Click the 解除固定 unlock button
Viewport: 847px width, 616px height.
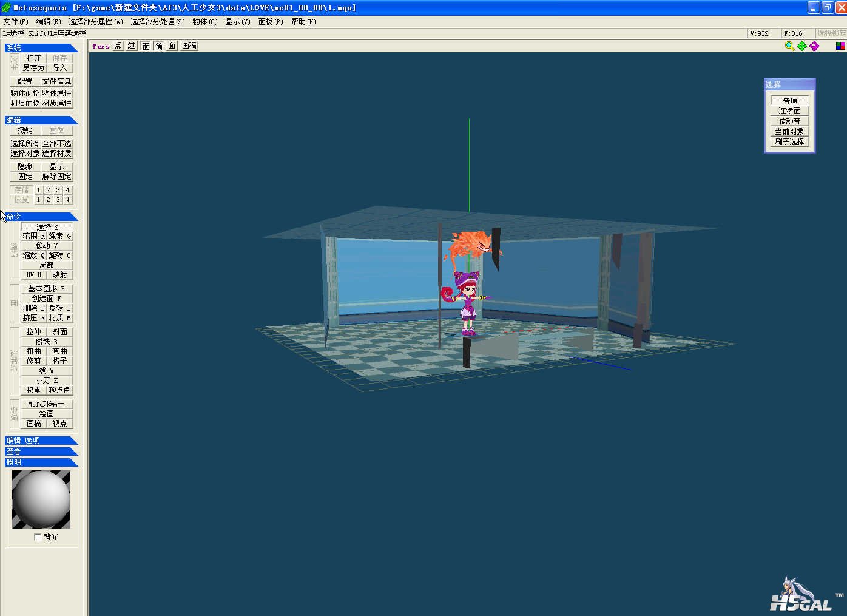(x=56, y=177)
